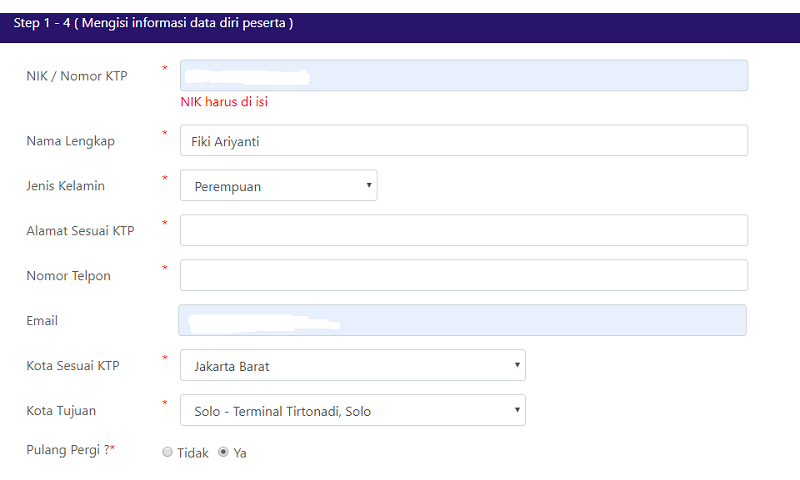Screen dimensions: 800x480
Task: Select the Tidak radio button
Action: [x=168, y=453]
